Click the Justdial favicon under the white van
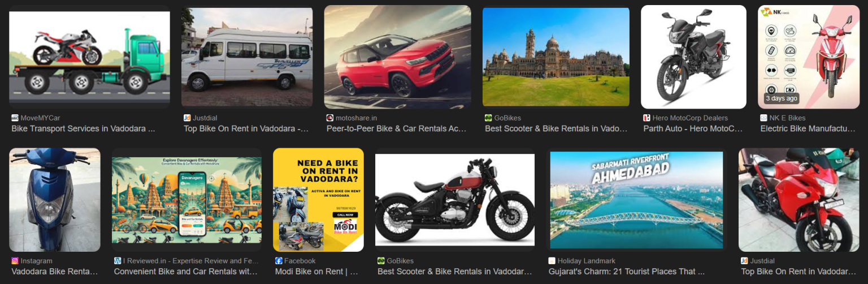 tap(187, 118)
